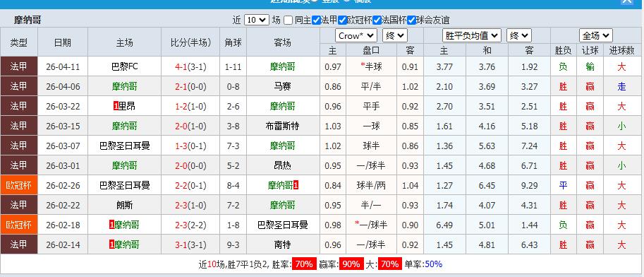The image size is (644, 277).
Task: Enable the 同主 checkbox
Action: [288, 20]
